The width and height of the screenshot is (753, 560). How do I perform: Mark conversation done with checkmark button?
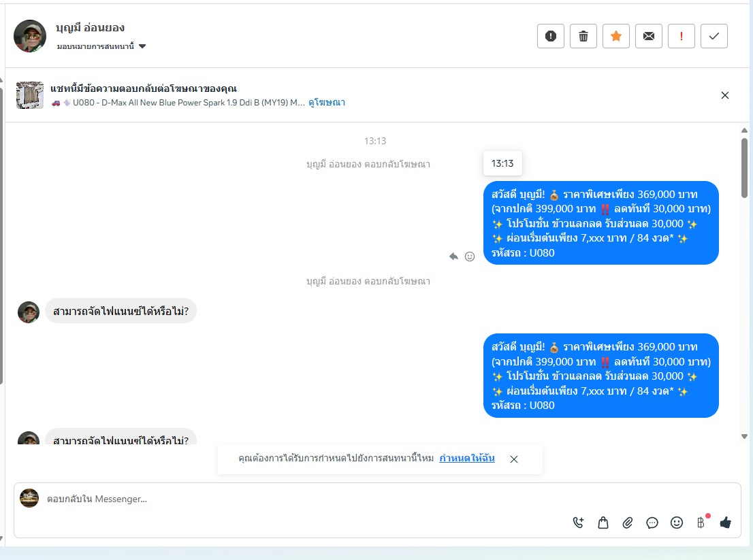pos(714,36)
